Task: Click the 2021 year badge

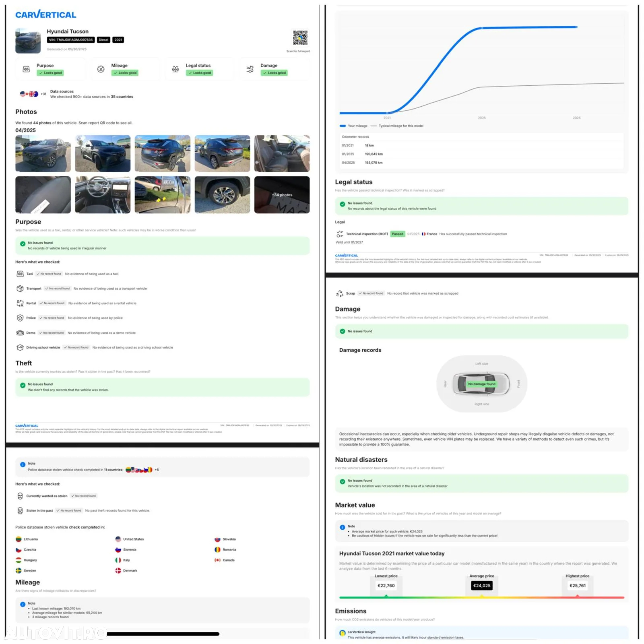Action: (x=118, y=40)
